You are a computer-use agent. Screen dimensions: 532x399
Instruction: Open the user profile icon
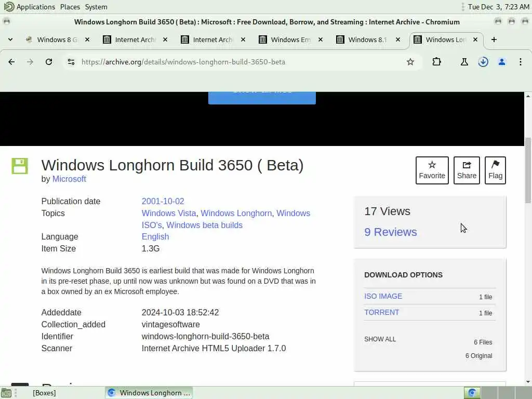(x=502, y=62)
